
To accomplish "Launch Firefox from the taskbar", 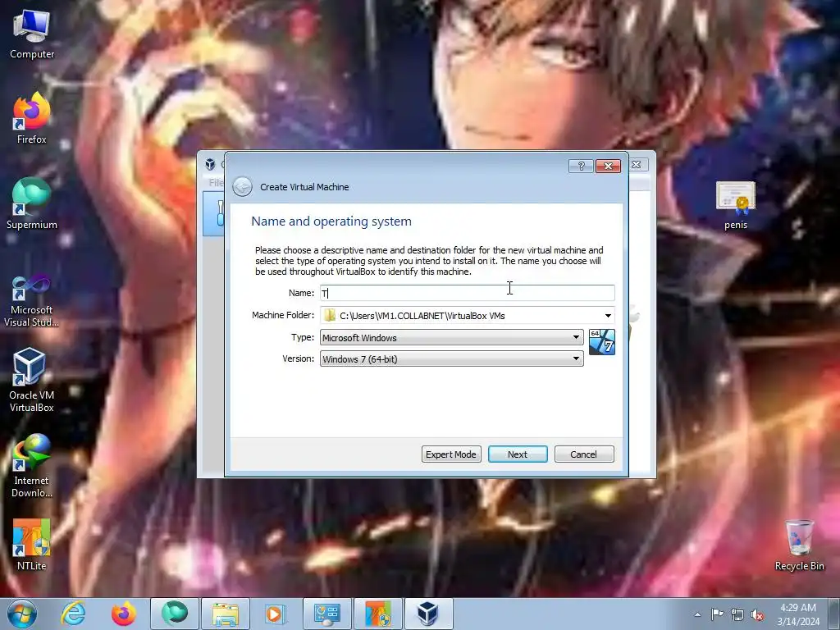I will (x=123, y=614).
